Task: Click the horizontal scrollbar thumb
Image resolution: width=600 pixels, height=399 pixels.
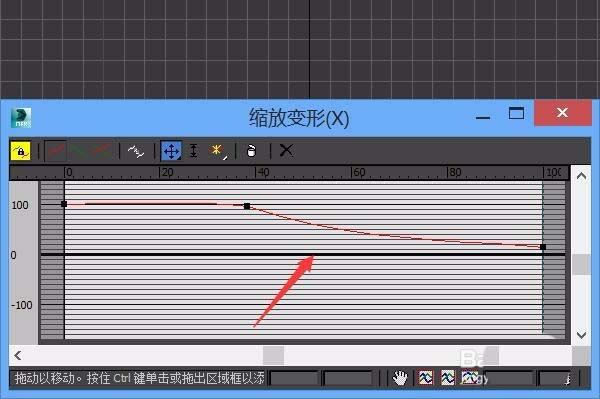Action: click(x=273, y=355)
